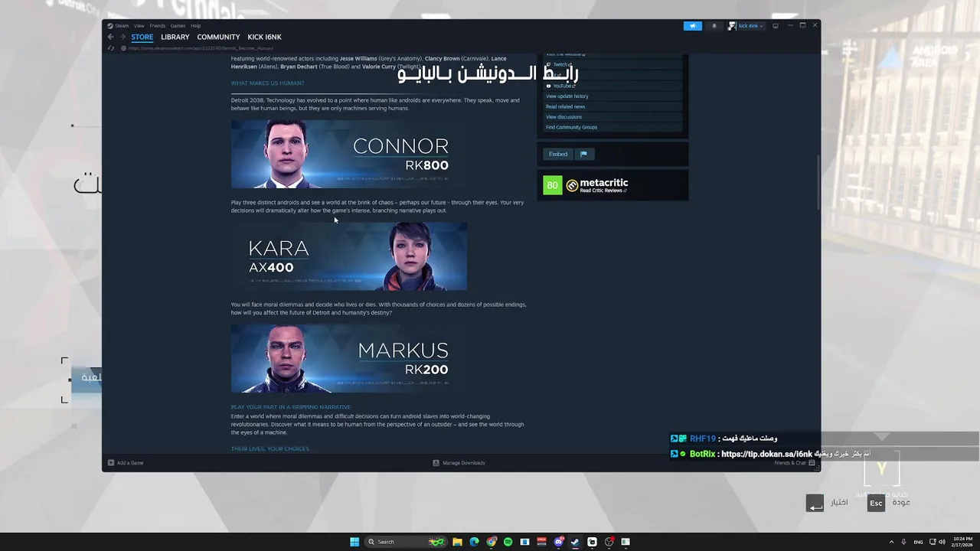This screenshot has width=980, height=551.
Task: Open Spotify from the taskbar
Action: [x=508, y=542]
